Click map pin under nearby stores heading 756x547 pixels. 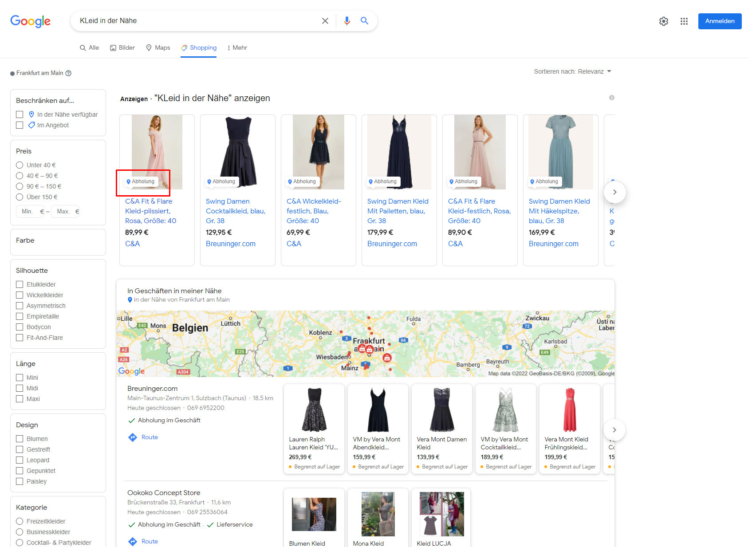click(130, 300)
